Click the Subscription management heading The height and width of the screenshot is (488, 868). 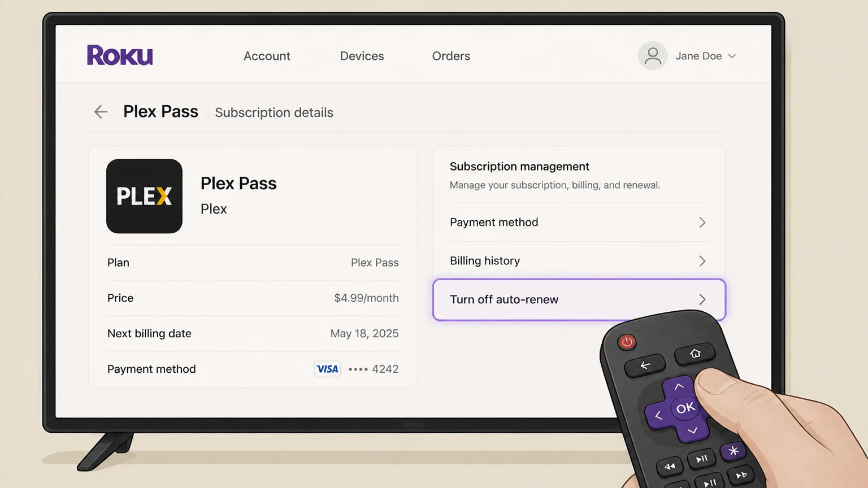pos(519,167)
